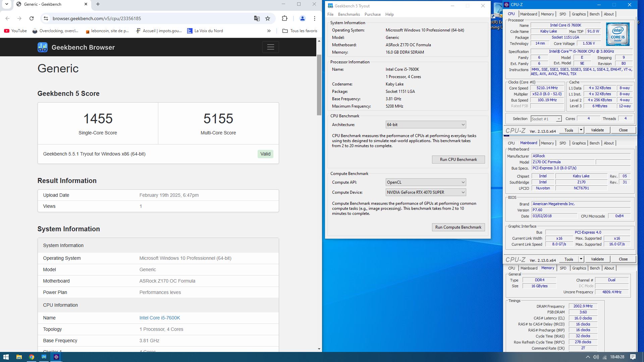Open Tous les favoris folder
This screenshot has width=644, height=362.
pyautogui.click(x=300, y=31)
